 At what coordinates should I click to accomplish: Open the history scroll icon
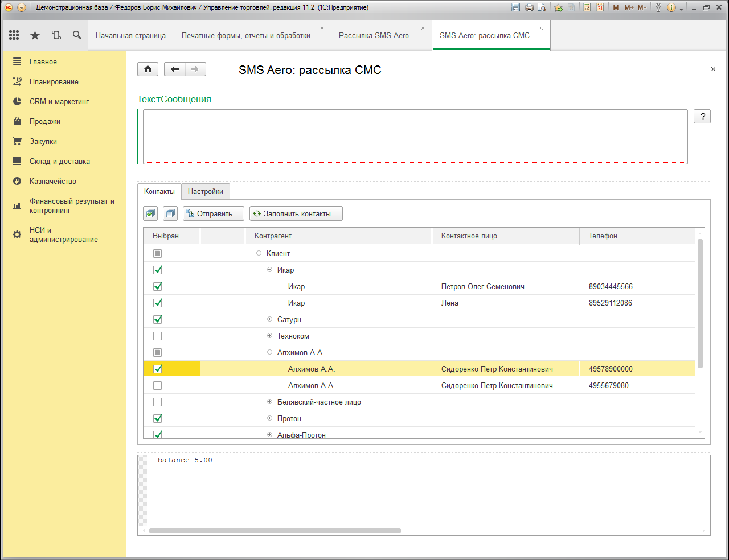tap(56, 35)
